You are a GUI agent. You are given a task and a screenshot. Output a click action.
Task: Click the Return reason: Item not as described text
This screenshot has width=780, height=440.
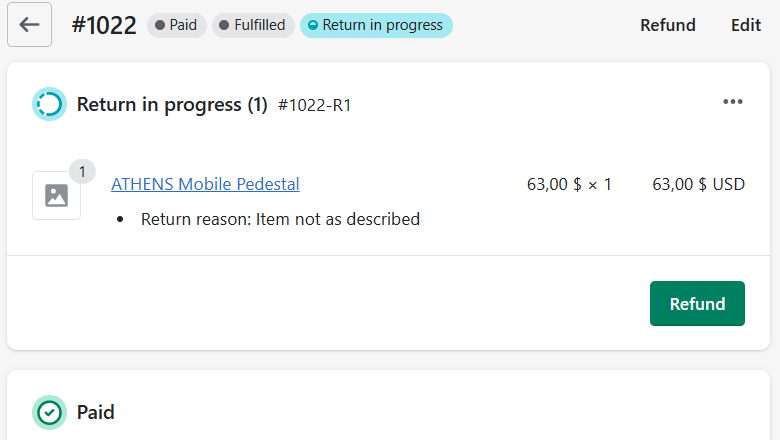[281, 219]
